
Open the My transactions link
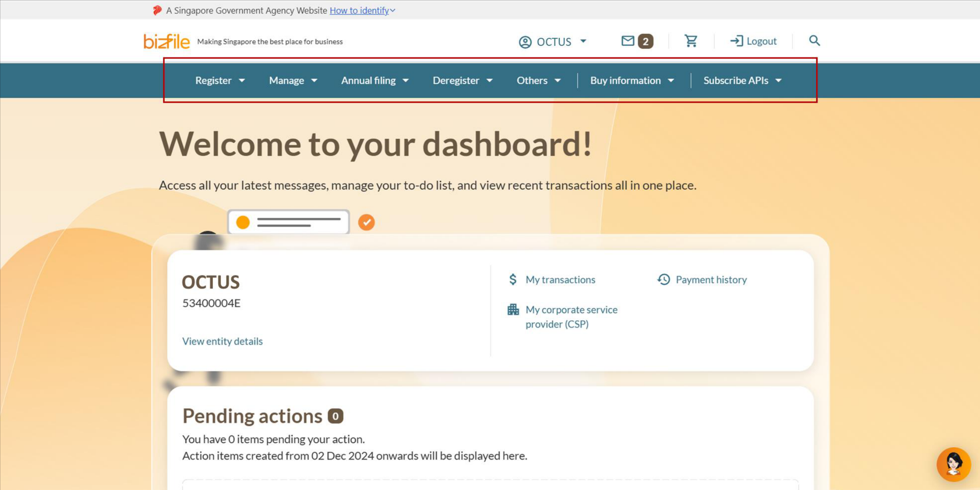(x=560, y=279)
